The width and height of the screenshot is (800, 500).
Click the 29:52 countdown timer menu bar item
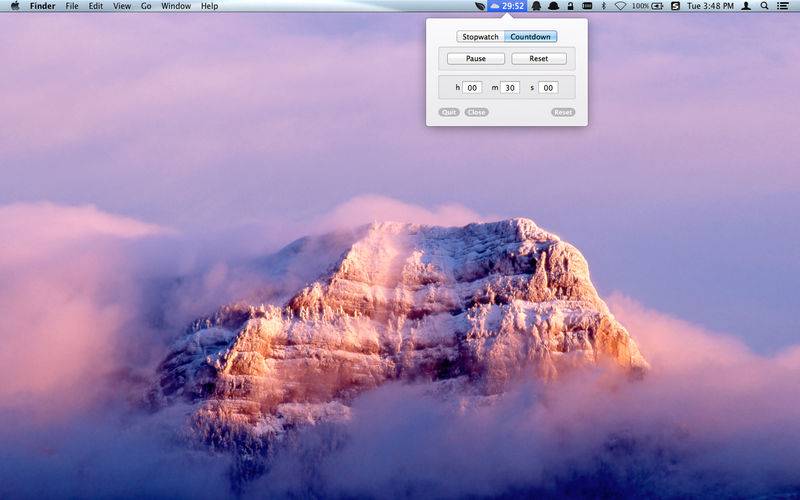[507, 6]
